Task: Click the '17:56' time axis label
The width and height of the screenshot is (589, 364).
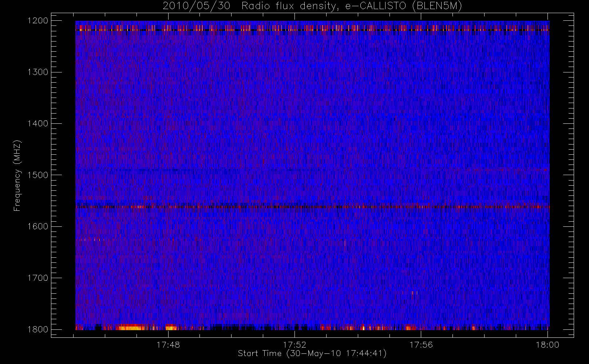Action: (421, 345)
